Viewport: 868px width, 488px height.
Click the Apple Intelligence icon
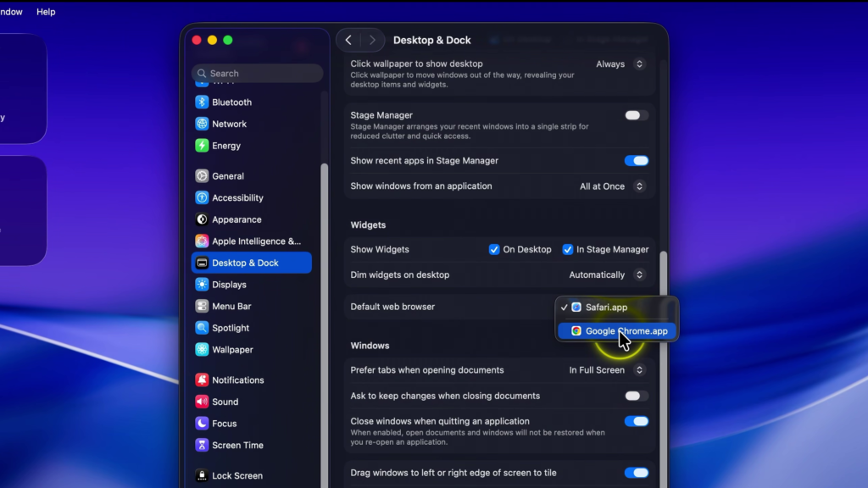(x=202, y=241)
